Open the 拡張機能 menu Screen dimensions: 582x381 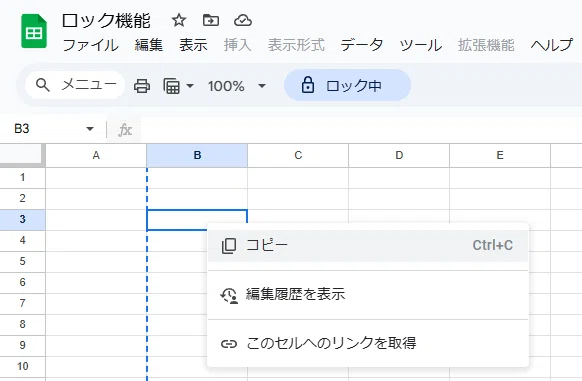click(x=486, y=45)
